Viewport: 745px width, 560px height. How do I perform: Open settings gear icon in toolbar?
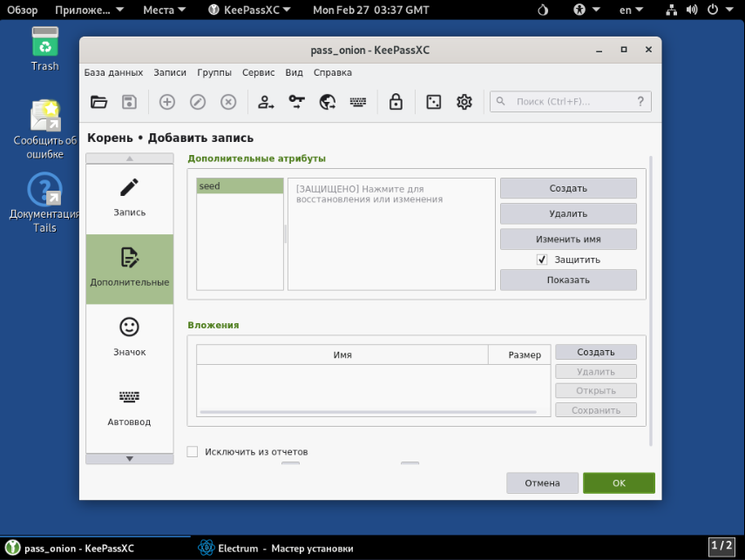click(464, 102)
